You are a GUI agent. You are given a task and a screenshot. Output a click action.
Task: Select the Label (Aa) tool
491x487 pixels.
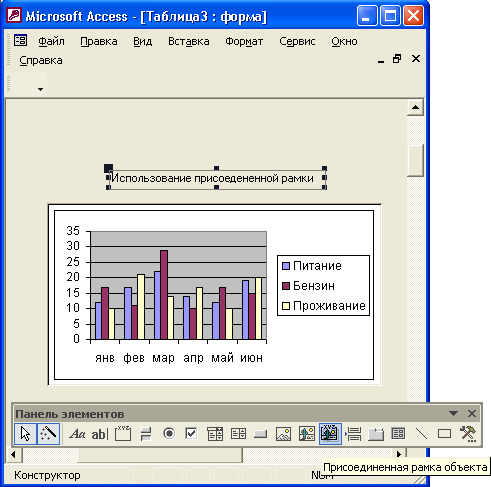77,434
